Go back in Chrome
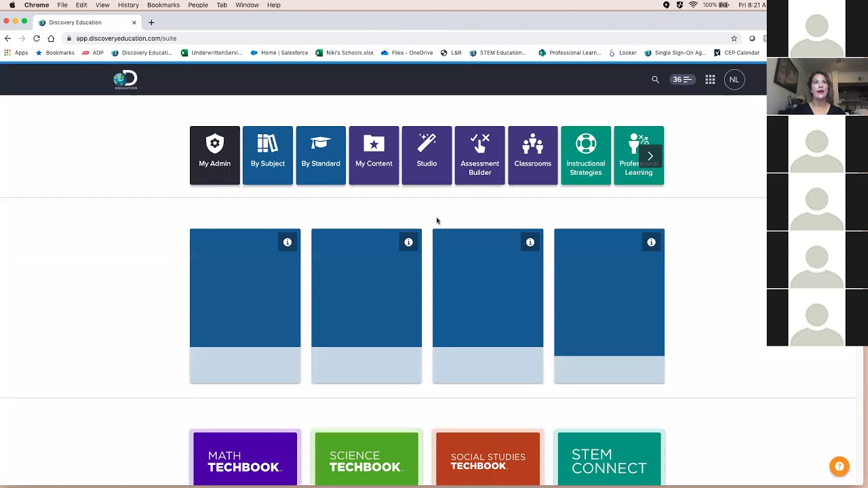This screenshot has height=488, width=868. coord(7,39)
